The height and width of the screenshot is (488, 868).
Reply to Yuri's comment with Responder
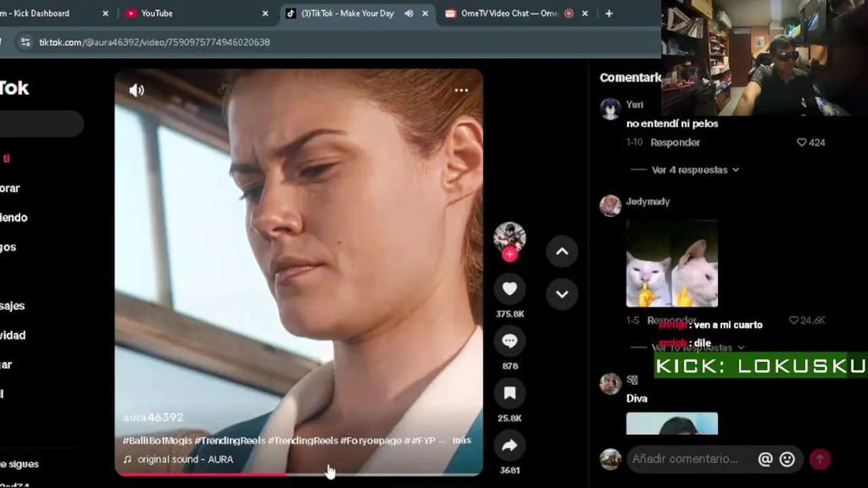[x=675, y=142]
